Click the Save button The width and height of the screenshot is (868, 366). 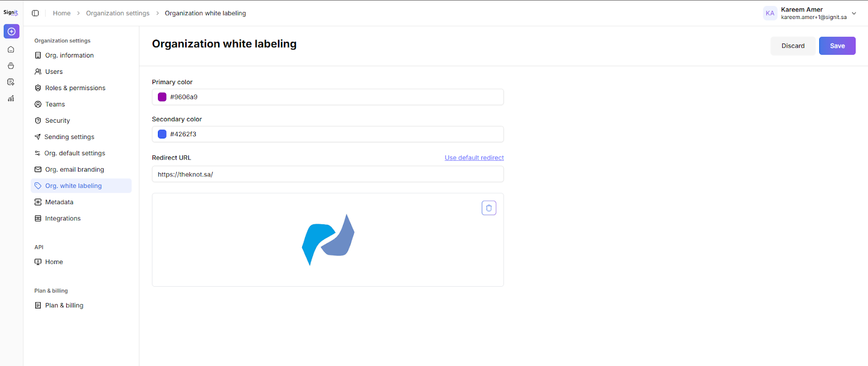pos(837,46)
